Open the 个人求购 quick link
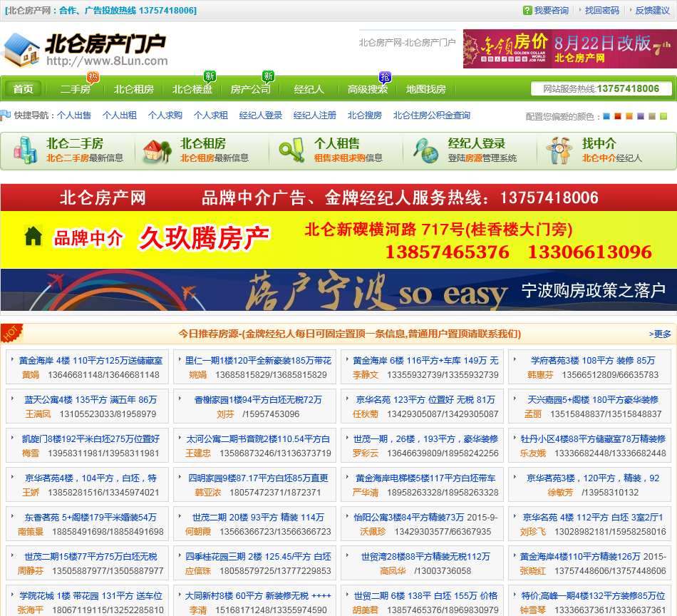Image resolution: width=677 pixels, height=616 pixels. (165, 115)
